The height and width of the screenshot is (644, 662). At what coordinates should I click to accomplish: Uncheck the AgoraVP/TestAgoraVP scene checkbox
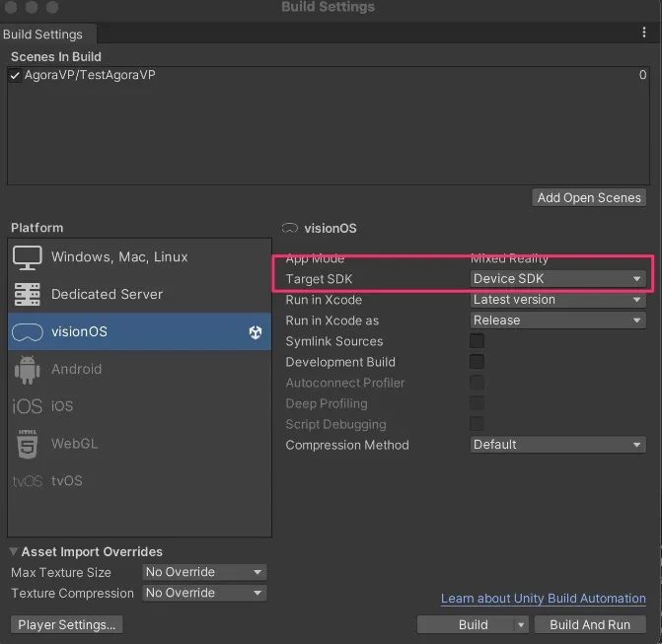tap(15, 76)
